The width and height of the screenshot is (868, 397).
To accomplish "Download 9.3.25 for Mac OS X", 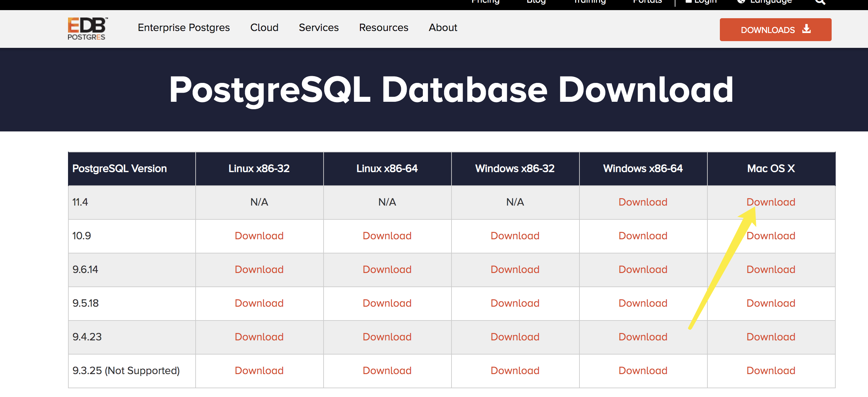I will click(x=771, y=371).
